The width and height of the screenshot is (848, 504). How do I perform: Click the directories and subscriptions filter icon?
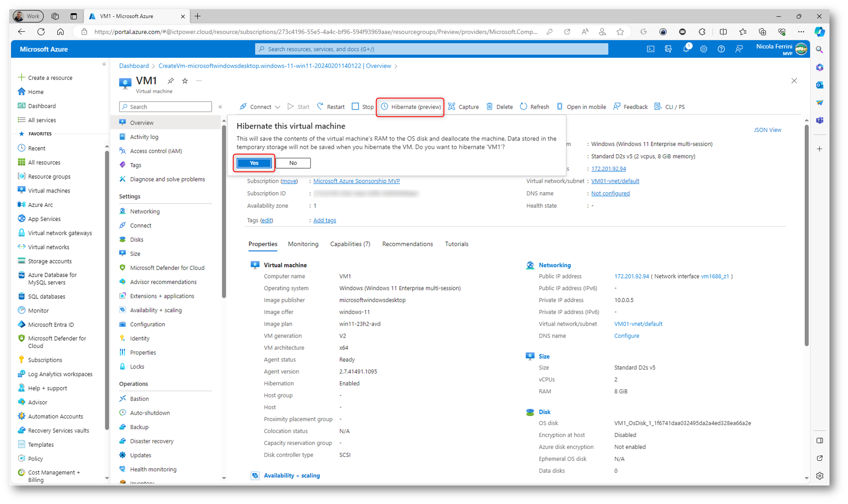(x=669, y=49)
